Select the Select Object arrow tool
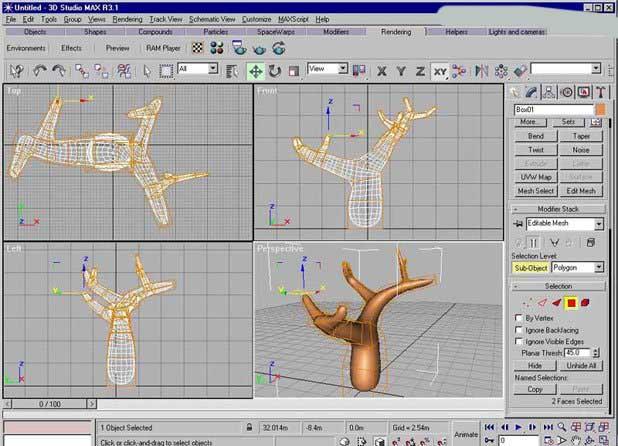 pyautogui.click(x=147, y=71)
